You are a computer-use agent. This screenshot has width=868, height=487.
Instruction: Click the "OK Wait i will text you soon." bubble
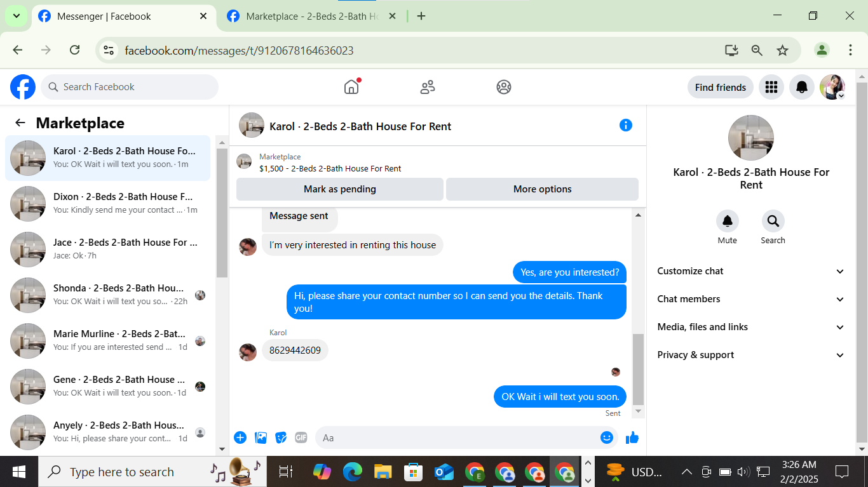560,397
